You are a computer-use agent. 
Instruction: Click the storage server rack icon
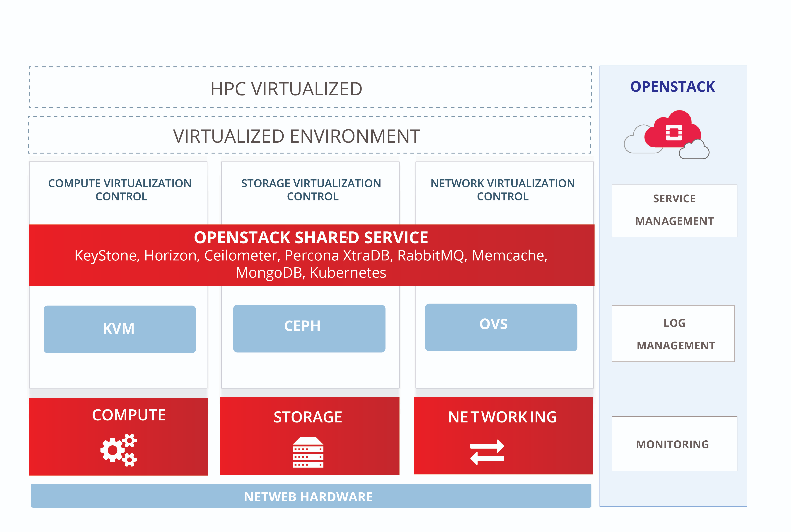[x=308, y=452]
